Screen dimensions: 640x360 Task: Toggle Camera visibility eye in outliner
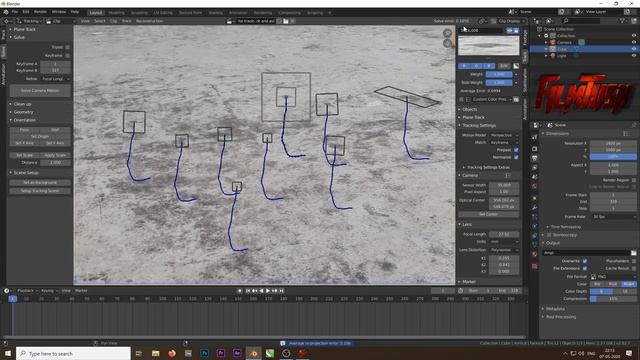tap(634, 42)
